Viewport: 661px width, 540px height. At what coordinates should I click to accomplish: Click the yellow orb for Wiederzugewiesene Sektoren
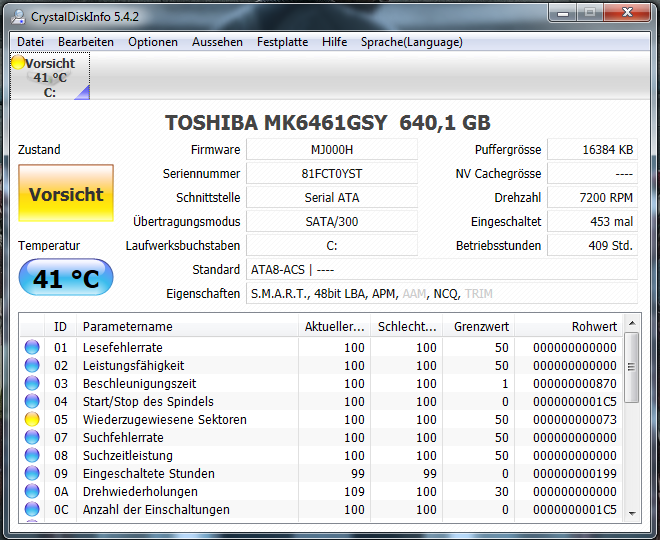[x=32, y=419]
